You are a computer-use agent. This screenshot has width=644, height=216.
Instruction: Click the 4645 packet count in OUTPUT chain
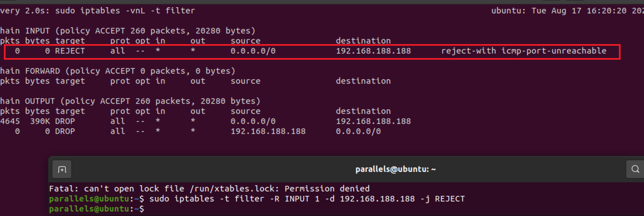[x=10, y=121]
